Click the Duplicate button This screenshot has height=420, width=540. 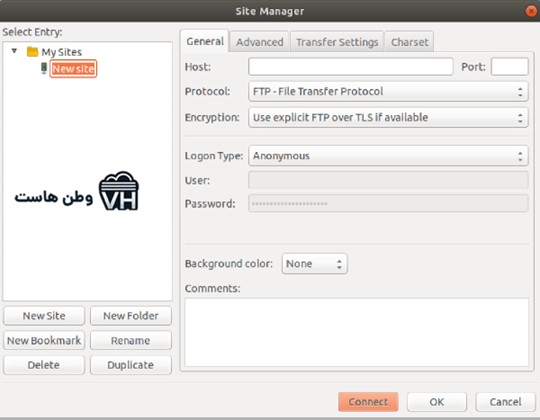[131, 365]
